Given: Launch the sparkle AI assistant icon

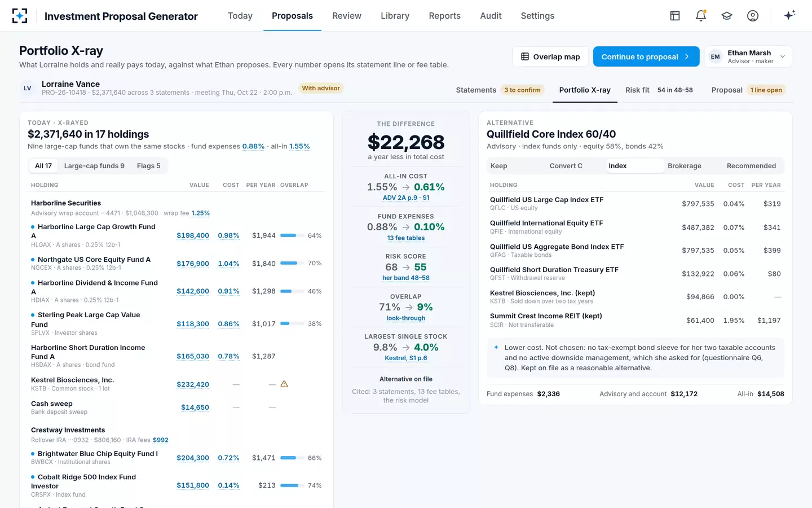Looking at the screenshot, I should coord(789,15).
